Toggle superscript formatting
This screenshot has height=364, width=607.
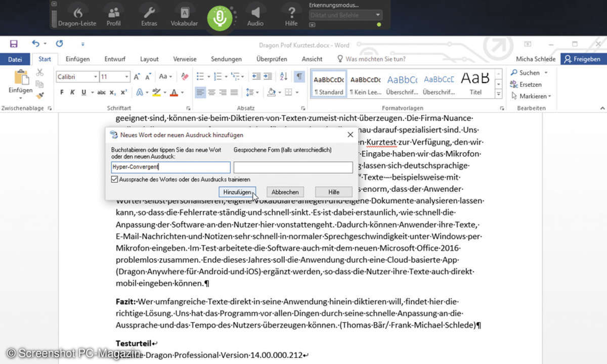pos(124,93)
